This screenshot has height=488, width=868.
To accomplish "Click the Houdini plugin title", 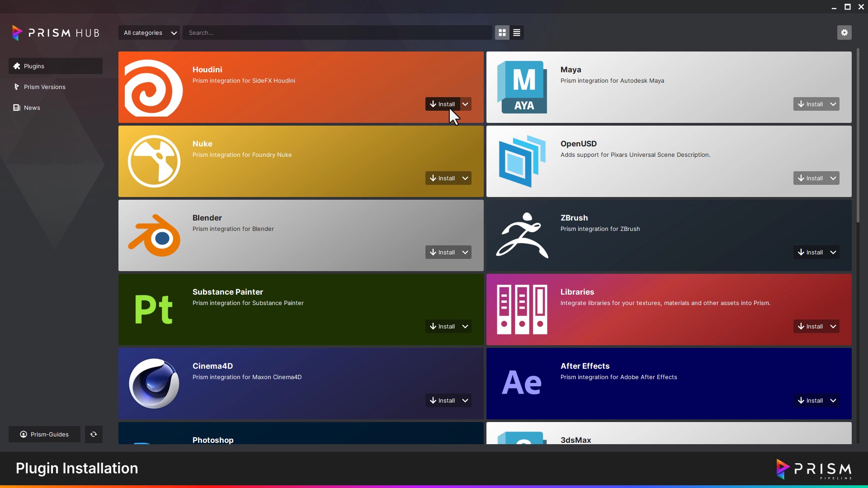I will (x=207, y=70).
